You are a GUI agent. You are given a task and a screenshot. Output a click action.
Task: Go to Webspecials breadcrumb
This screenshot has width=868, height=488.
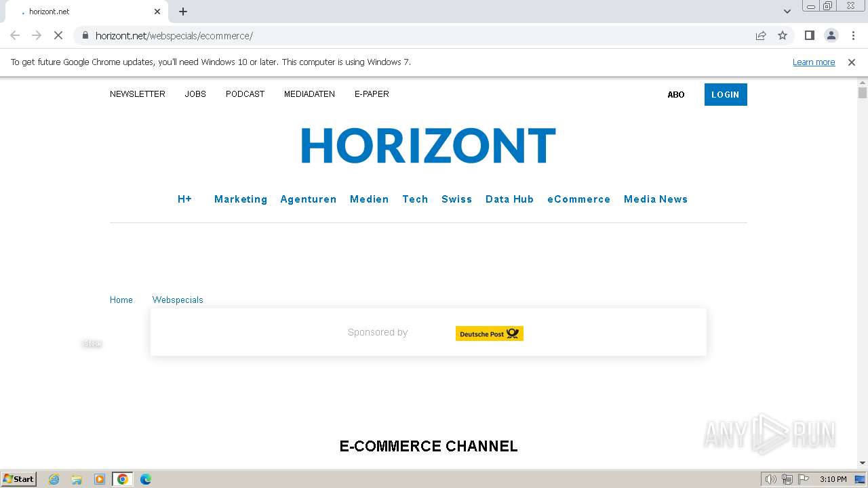pyautogui.click(x=178, y=300)
